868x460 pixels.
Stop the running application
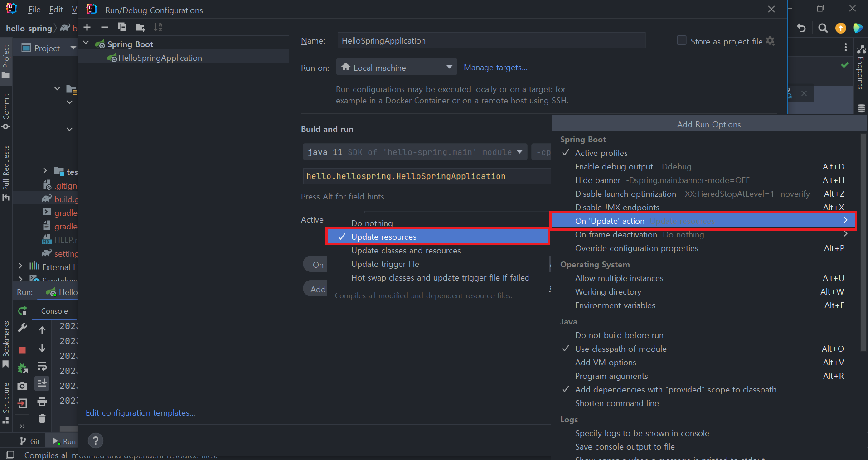pyautogui.click(x=22, y=350)
